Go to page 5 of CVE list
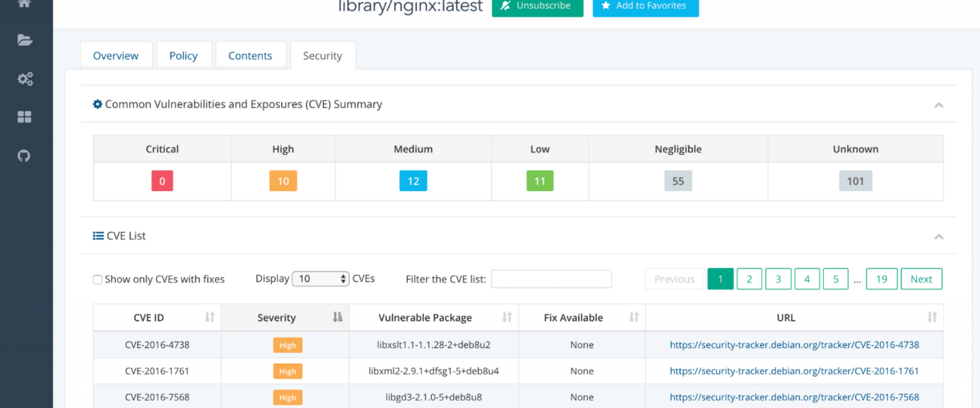Image resolution: width=980 pixels, height=408 pixels. (836, 279)
